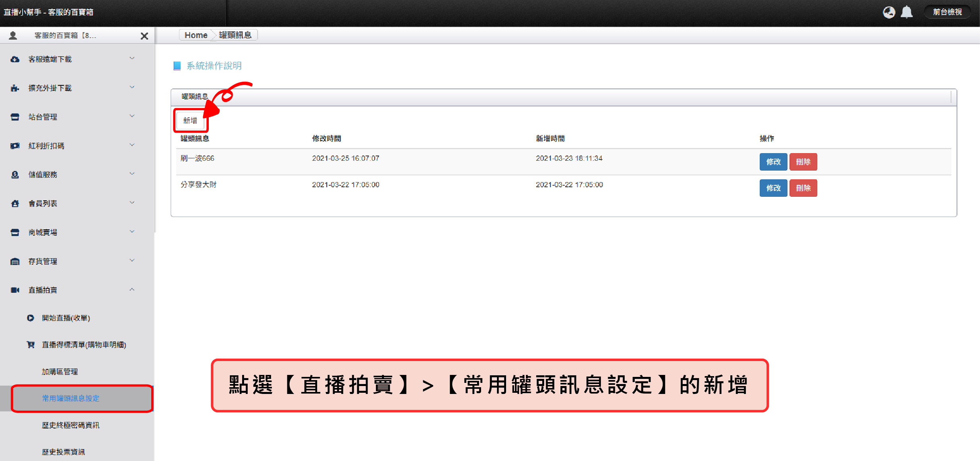This screenshot has width=980, height=461.
Task: Expand the 紅利折扣碼 menu chevron
Action: (x=132, y=145)
